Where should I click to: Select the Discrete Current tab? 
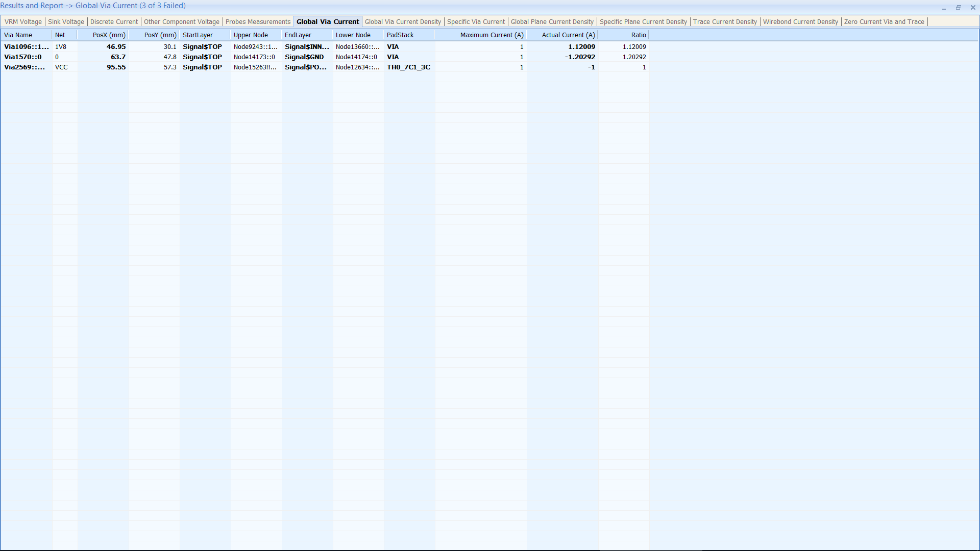point(114,22)
